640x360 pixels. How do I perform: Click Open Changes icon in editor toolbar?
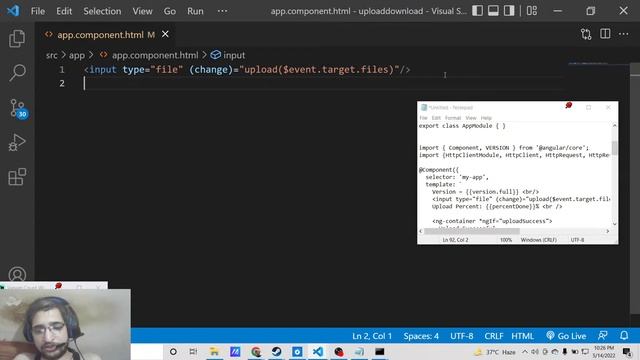586,34
